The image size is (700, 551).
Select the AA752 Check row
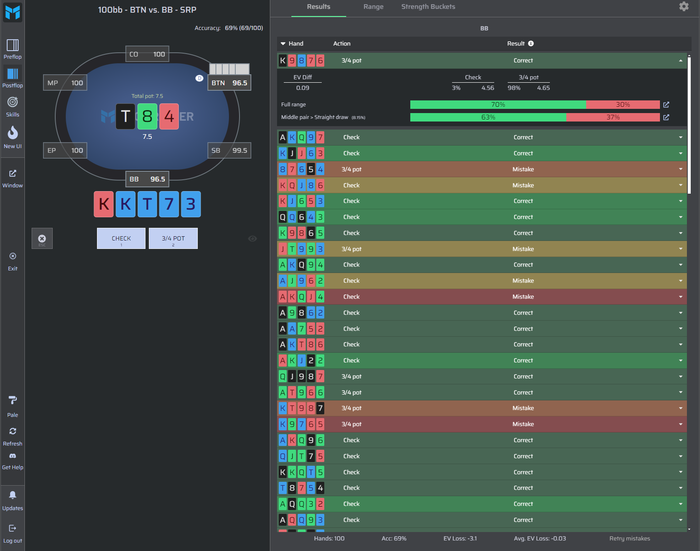coord(482,329)
